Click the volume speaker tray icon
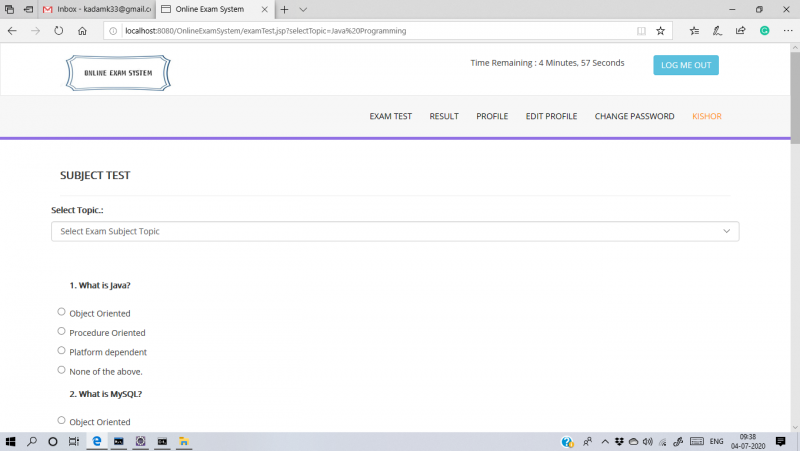 pos(647,442)
